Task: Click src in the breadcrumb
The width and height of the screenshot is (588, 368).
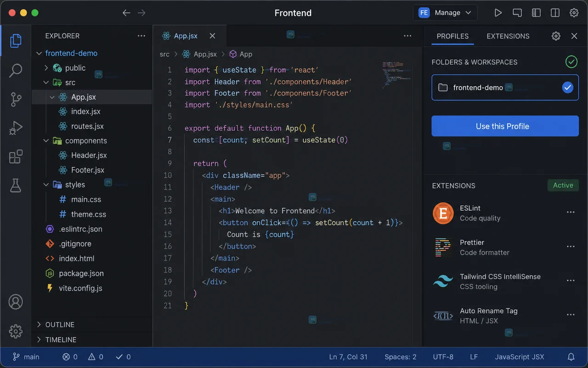Action: 164,54
